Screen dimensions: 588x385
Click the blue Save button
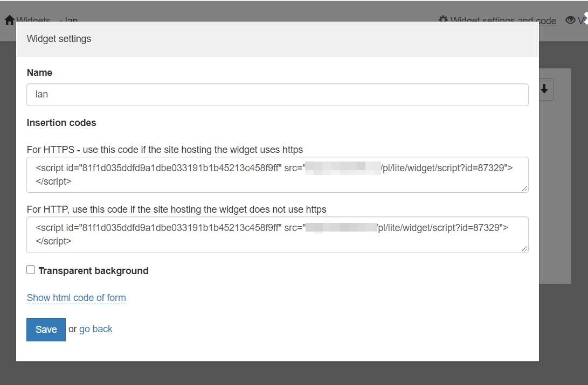point(46,330)
